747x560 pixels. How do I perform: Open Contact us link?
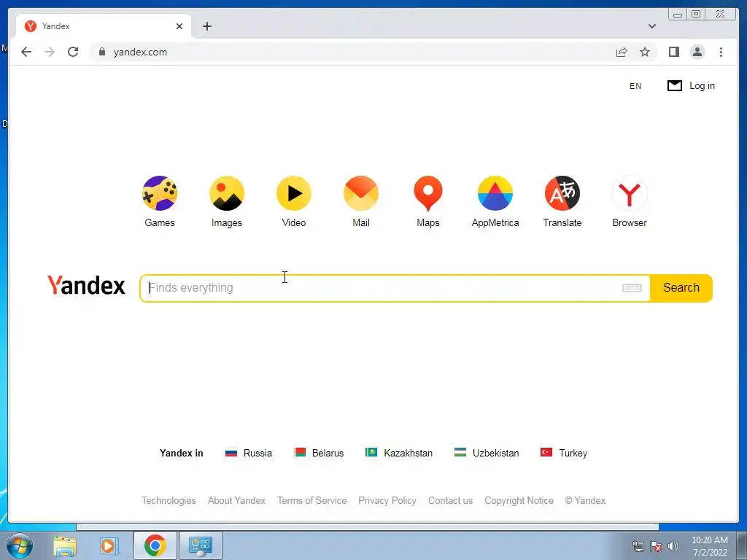[x=451, y=500]
